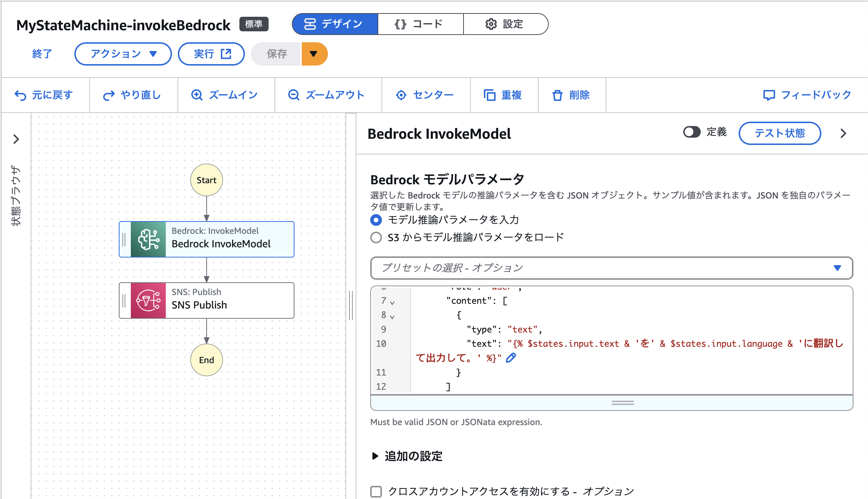Duplicate the selected state via 重複
The image size is (868, 499).
pos(504,95)
